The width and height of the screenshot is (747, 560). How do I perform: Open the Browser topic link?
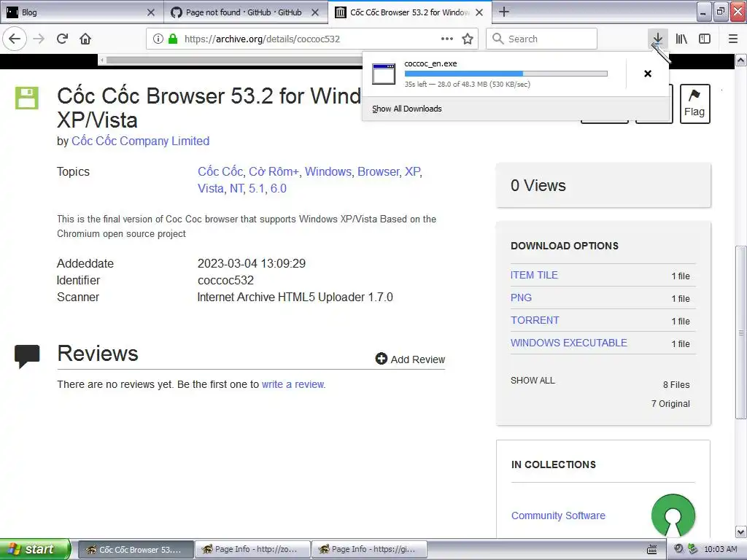coord(379,171)
